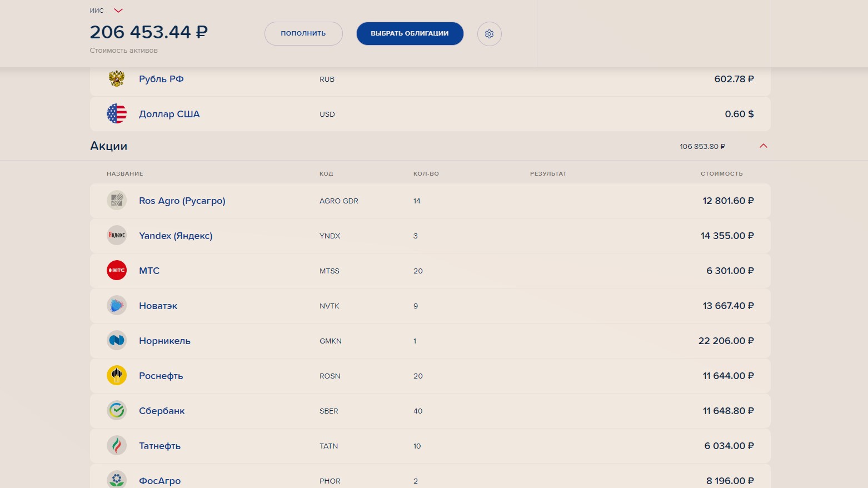The height and width of the screenshot is (488, 868).
Task: Click the SBER ticker code
Action: (x=328, y=411)
